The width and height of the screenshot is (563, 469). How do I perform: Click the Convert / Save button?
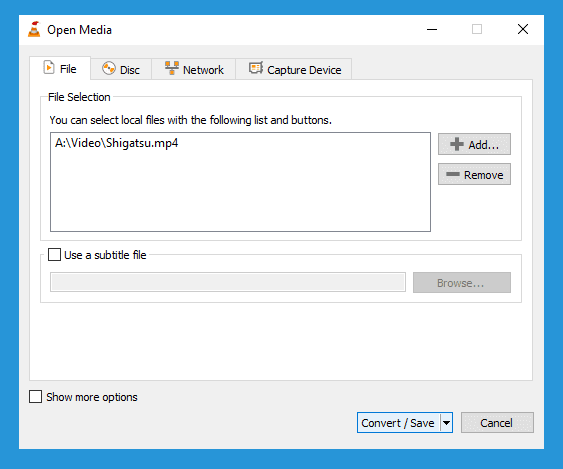coord(398,423)
